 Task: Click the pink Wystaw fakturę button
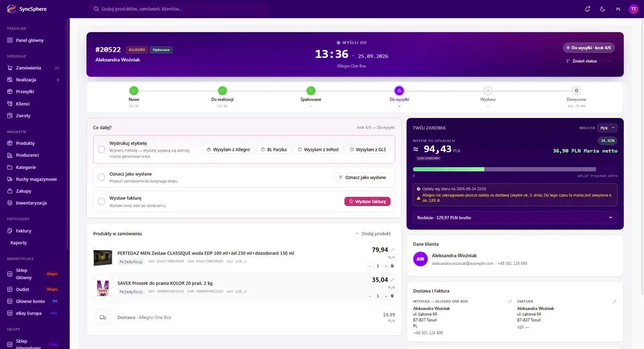click(367, 201)
